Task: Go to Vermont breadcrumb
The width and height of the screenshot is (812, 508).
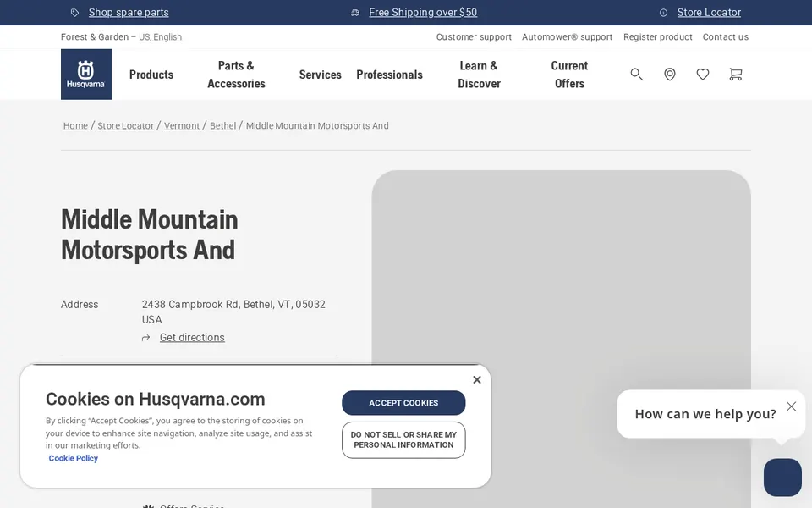Action: coord(182,126)
